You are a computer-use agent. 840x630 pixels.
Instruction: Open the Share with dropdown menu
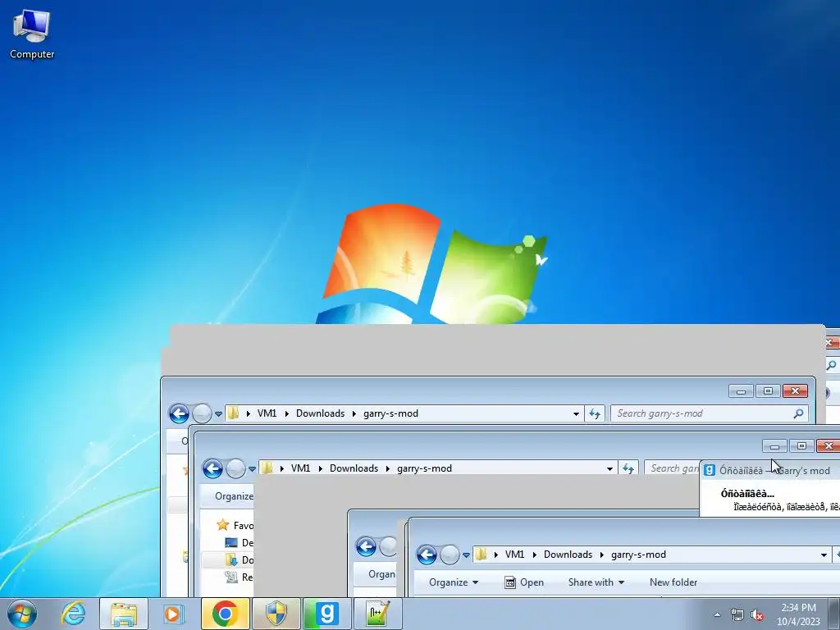596,582
